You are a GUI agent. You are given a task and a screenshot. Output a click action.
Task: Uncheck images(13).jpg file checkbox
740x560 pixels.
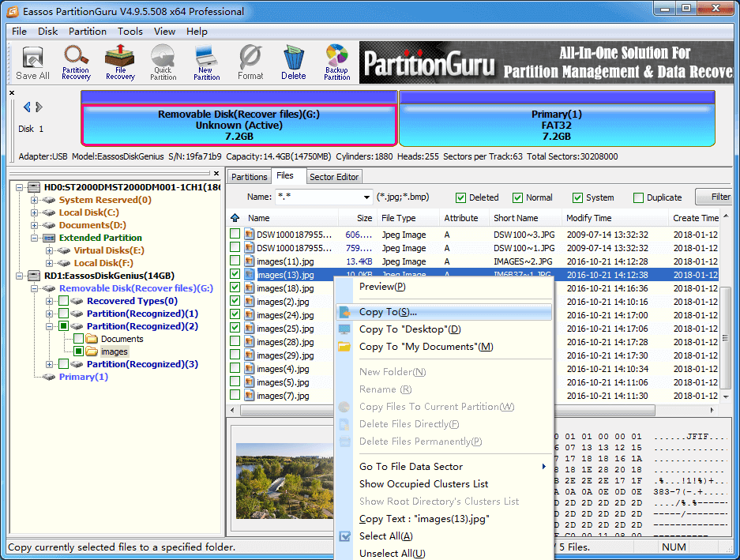click(x=235, y=274)
